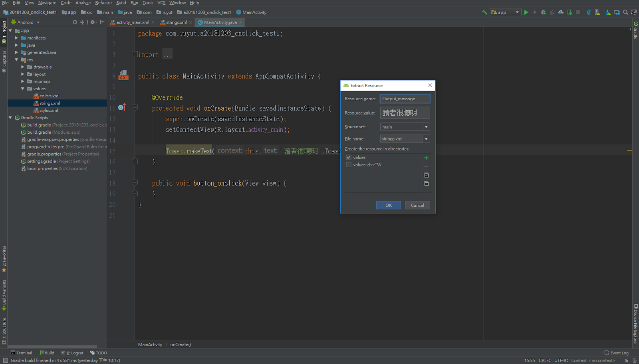Viewport: 639px width, 364px height.
Task: Open the Source set dropdown
Action: coord(426,127)
